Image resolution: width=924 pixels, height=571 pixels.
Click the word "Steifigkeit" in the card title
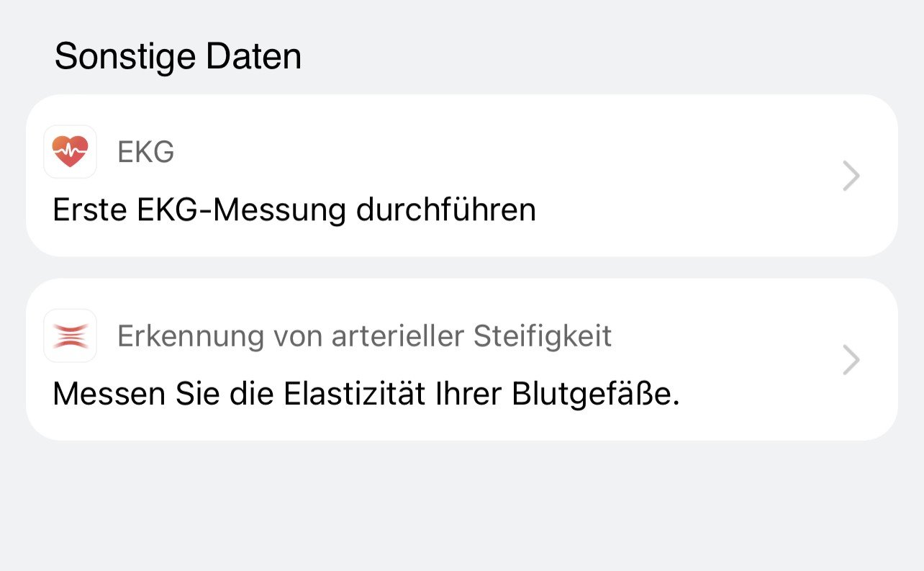[543, 336]
